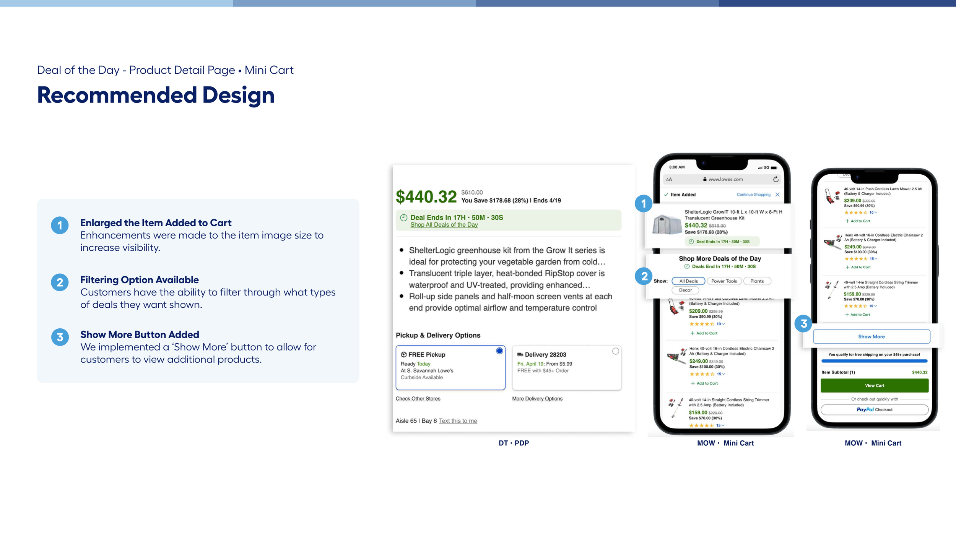Click the Check Other Stores link

418,398
